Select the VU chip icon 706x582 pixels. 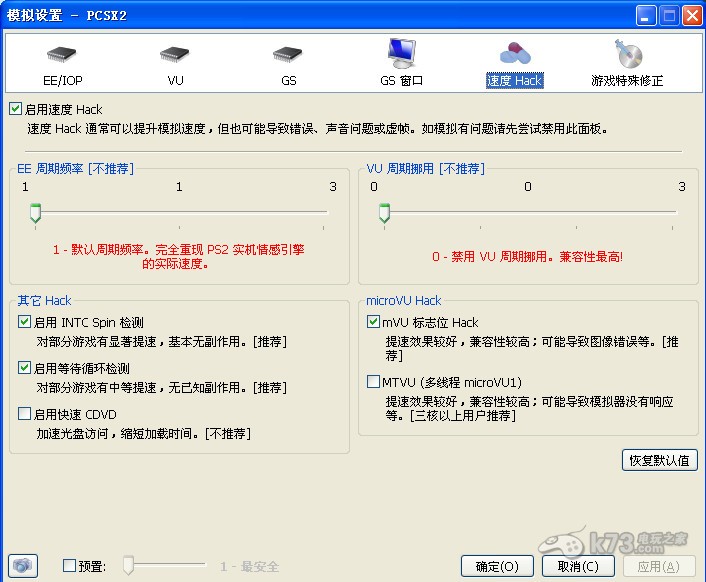(x=175, y=55)
